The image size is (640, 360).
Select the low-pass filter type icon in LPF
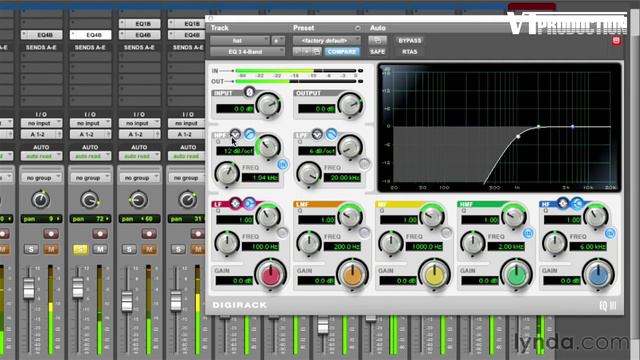(x=331, y=134)
